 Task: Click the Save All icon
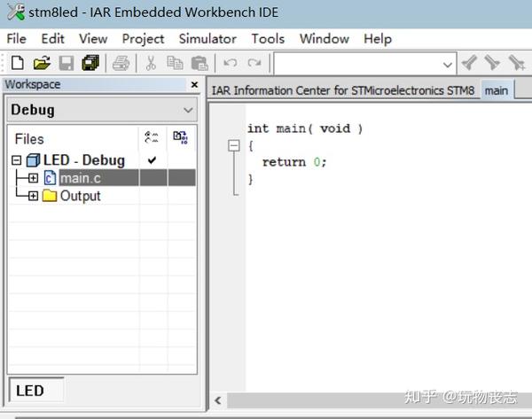[x=90, y=63]
